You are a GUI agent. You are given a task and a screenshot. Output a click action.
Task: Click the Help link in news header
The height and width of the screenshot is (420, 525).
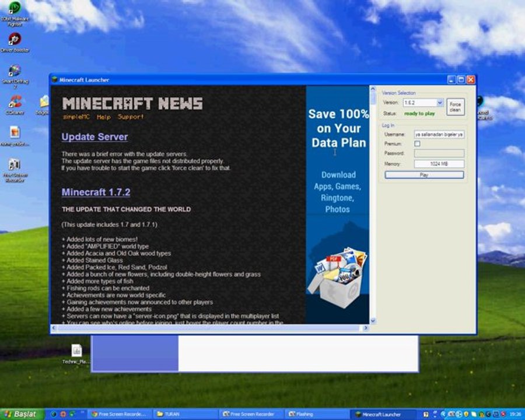click(x=104, y=117)
